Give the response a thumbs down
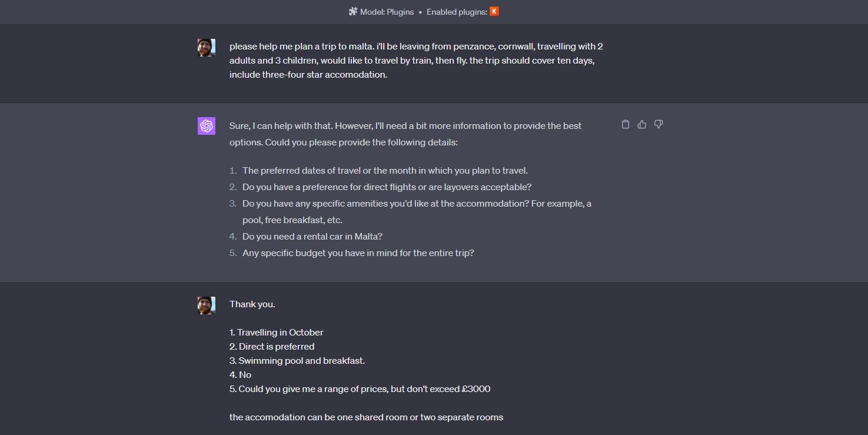The height and width of the screenshot is (435, 868). pyautogui.click(x=659, y=124)
